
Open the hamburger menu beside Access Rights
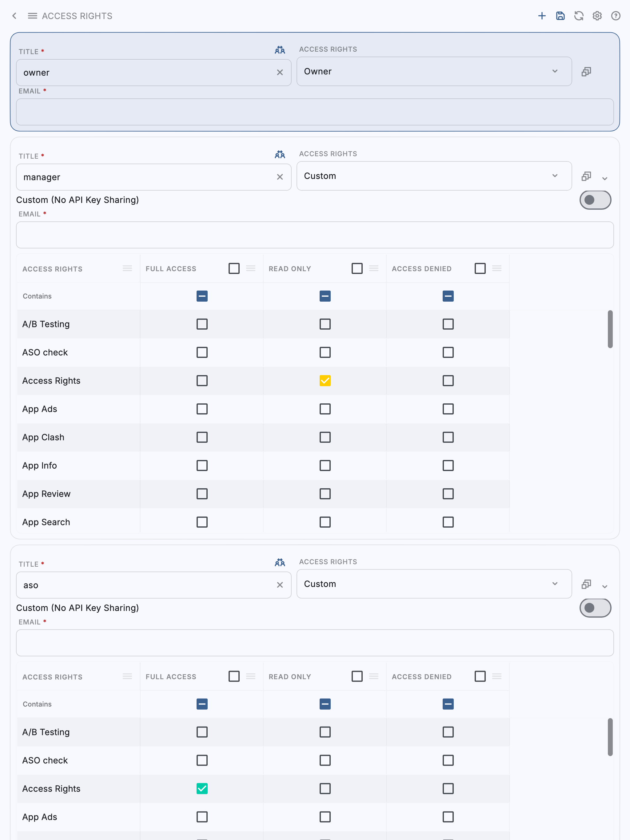point(32,16)
